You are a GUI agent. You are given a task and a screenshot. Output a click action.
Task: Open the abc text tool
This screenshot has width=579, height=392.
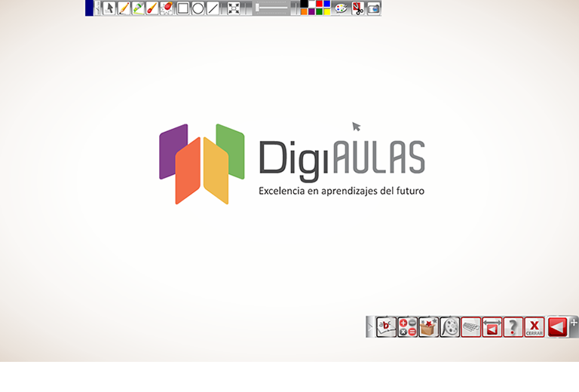tap(386, 326)
